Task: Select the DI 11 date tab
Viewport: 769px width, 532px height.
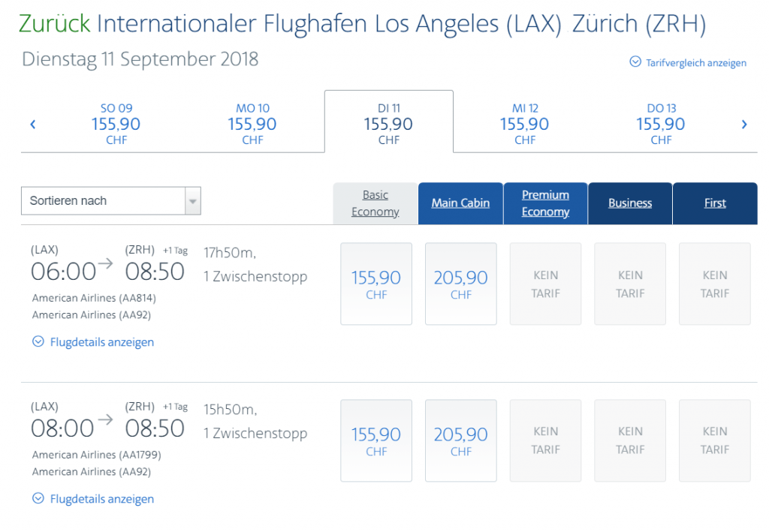Action: 388,124
